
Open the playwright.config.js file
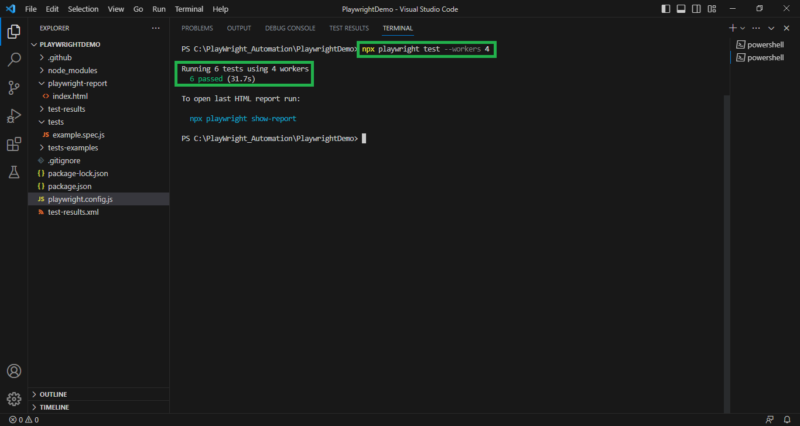pyautogui.click(x=80, y=199)
